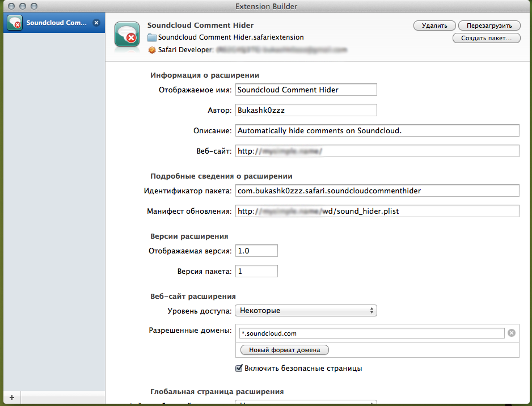Click the Отображаемое имя text field

pos(306,90)
